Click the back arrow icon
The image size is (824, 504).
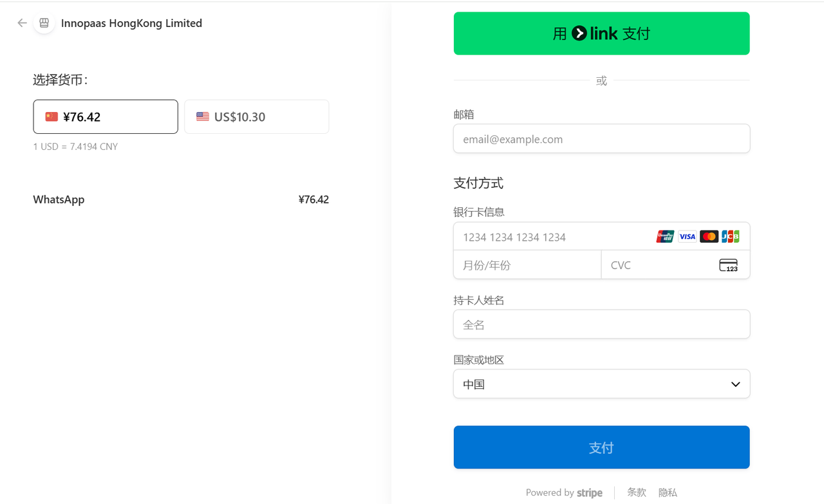coord(22,23)
